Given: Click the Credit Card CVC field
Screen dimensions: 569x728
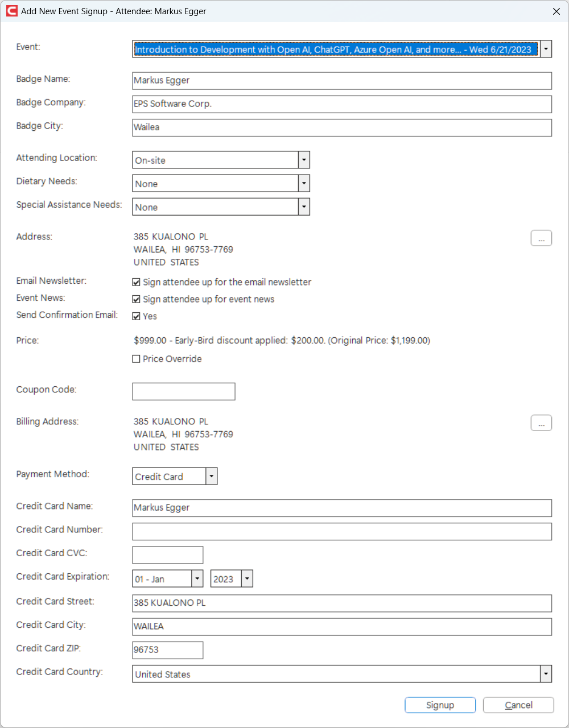Looking at the screenshot, I should 168,555.
